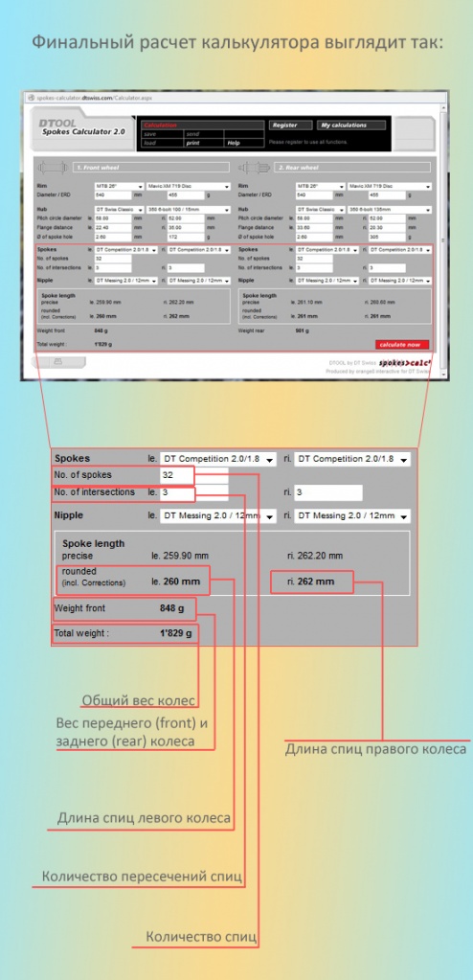Click front wheel left flange distance field 22.40
Viewport: 473px width, 980px height.
pos(113,227)
